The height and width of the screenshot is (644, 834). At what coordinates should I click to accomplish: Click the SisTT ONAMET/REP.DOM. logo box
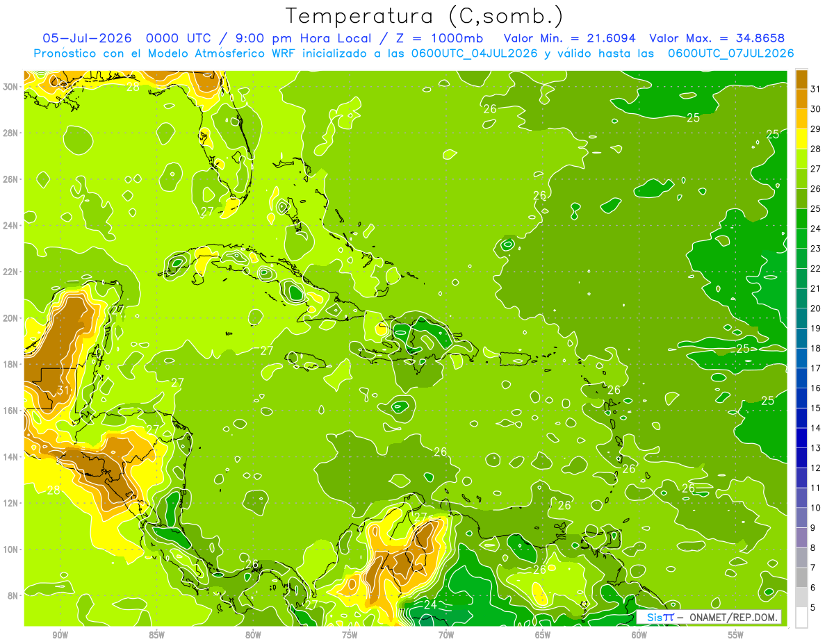710,617
